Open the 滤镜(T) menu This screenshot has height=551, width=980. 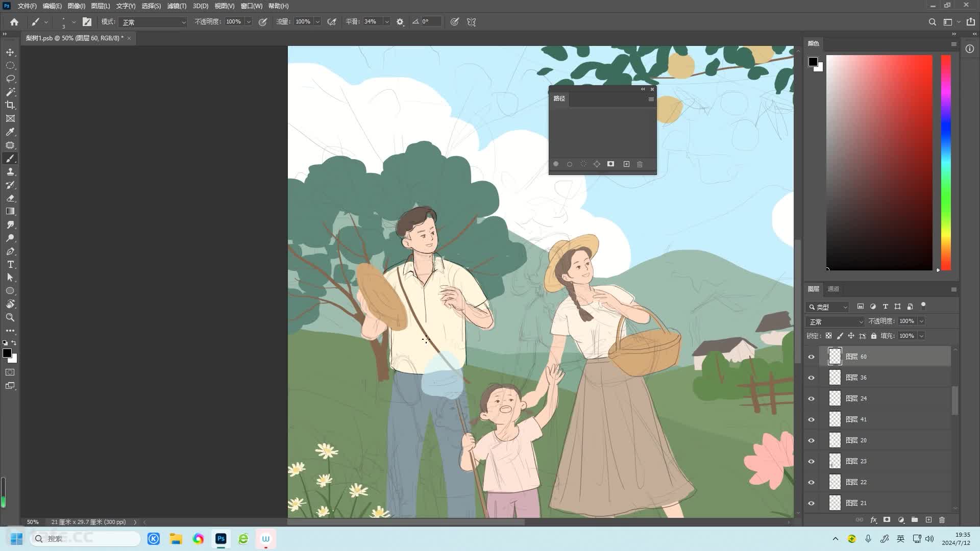(177, 6)
